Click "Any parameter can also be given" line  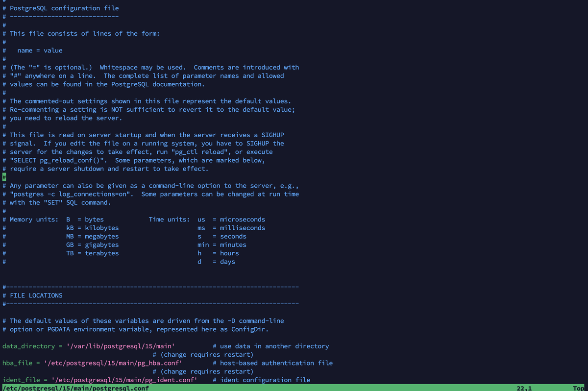coord(150,186)
